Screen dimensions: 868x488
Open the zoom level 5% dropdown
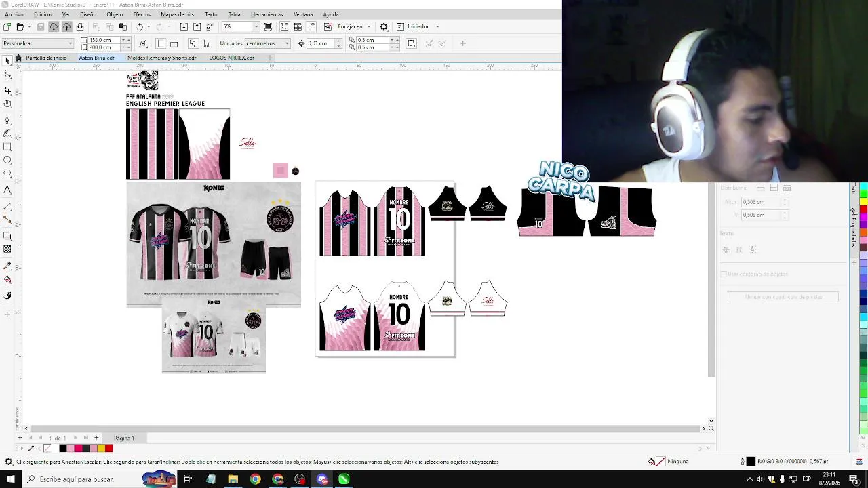pos(256,26)
